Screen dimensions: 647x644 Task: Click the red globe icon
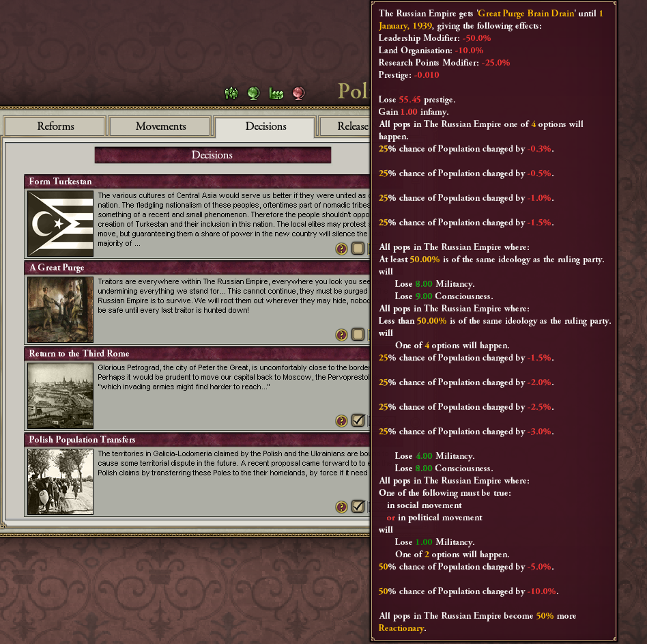coord(298,94)
